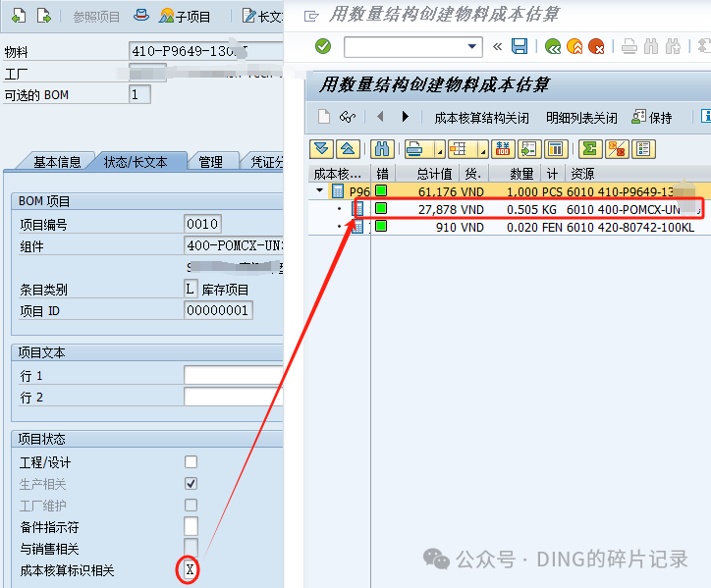
Task: Click the green Sigma total icon
Action: [590, 148]
